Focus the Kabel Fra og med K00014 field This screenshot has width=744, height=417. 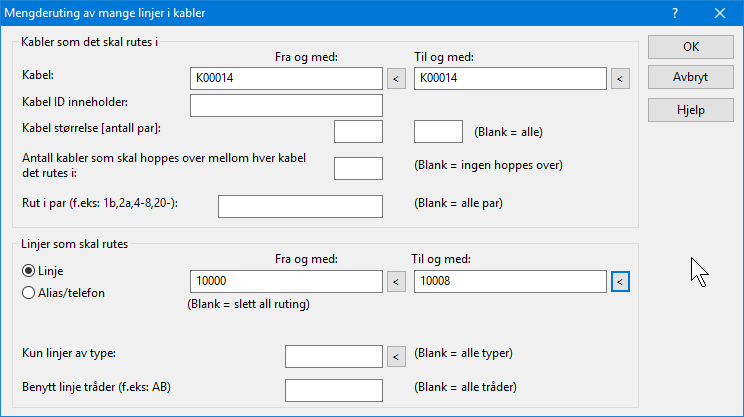coord(286,78)
